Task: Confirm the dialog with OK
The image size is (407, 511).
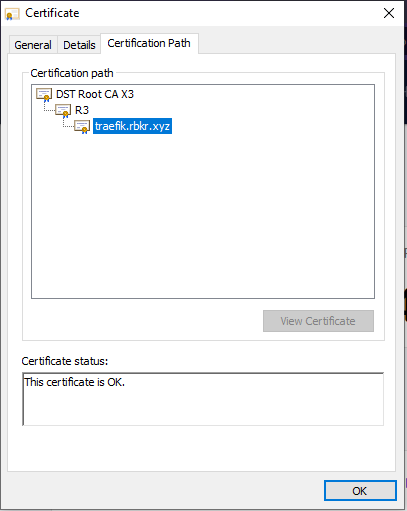Action: coord(360,491)
